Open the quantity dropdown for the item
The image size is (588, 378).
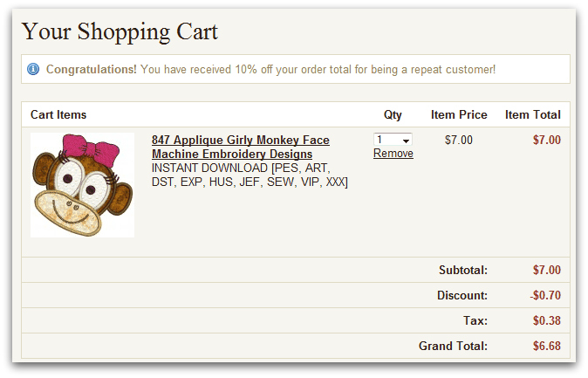pos(393,140)
